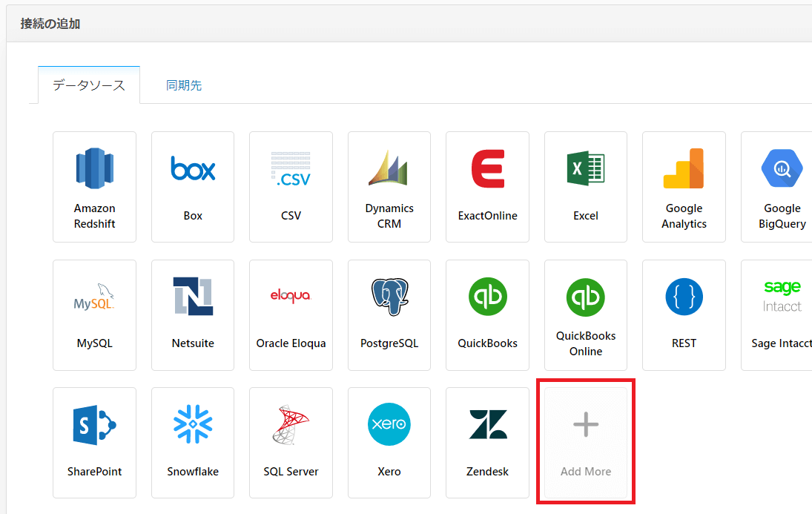The image size is (812, 514).
Task: Select the ExactOnline red E icon
Action: coord(487,168)
